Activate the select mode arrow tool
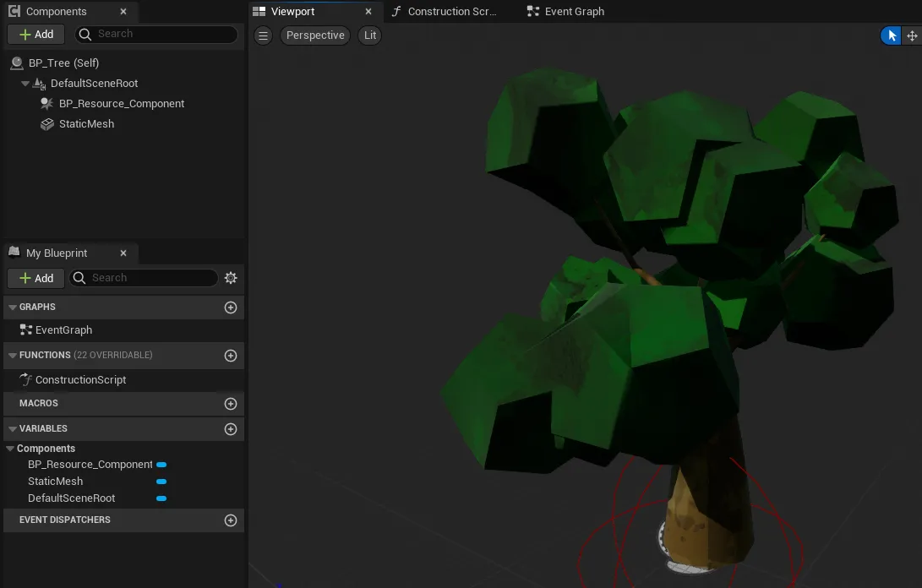This screenshot has height=588, width=922. coord(892,35)
